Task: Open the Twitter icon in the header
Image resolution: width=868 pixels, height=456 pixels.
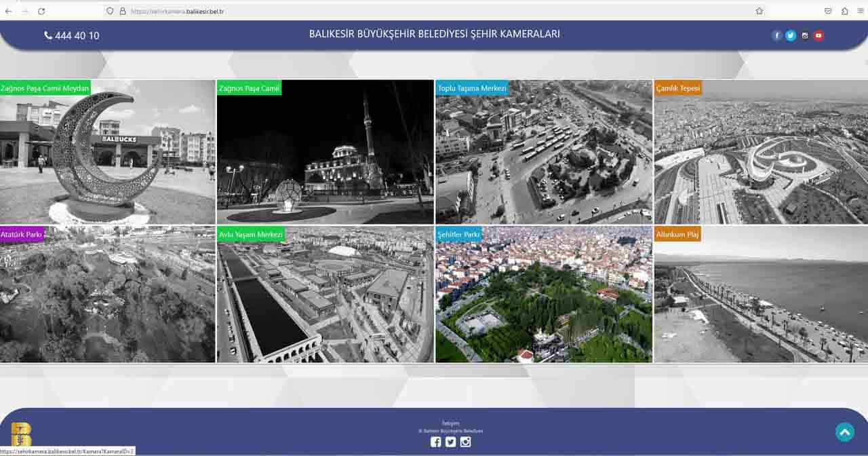Action: tap(791, 36)
